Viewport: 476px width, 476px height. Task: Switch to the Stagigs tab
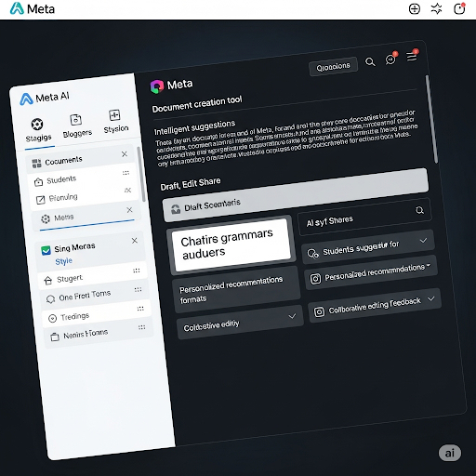coord(38,131)
